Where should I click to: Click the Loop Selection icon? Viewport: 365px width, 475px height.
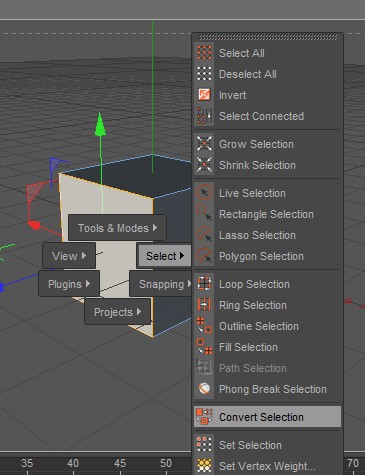204,284
